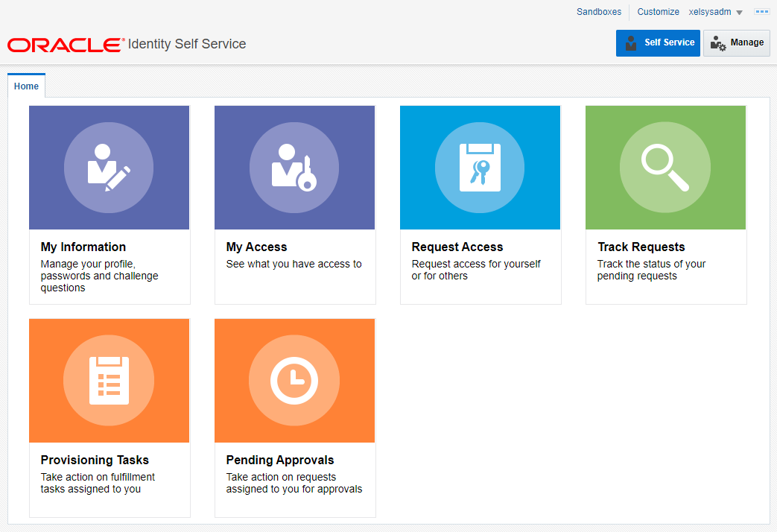Select the Self Service view

click(x=658, y=42)
